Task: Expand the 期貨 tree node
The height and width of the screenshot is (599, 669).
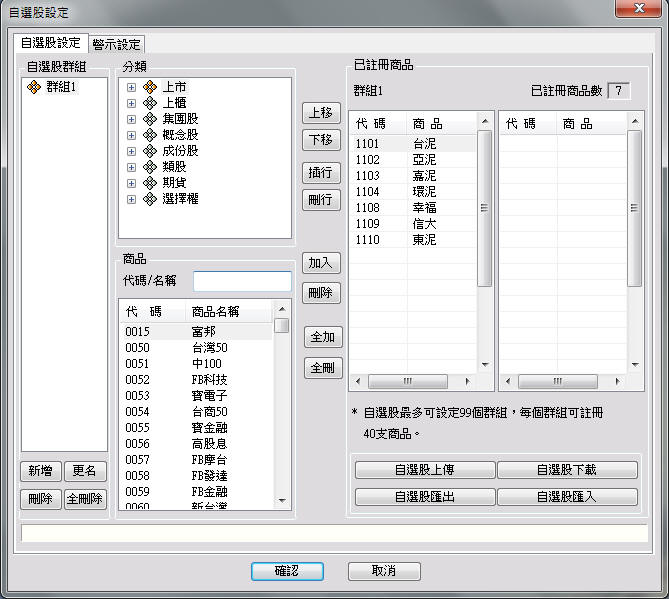Action: click(x=131, y=183)
